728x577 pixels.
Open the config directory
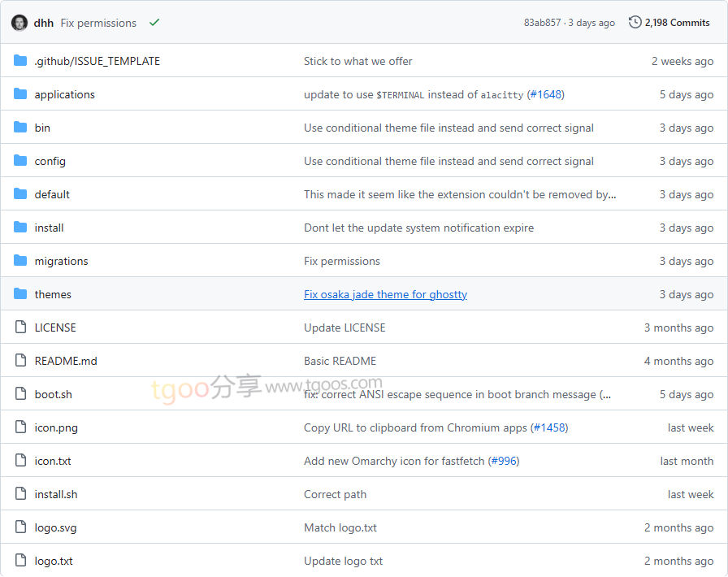point(50,161)
